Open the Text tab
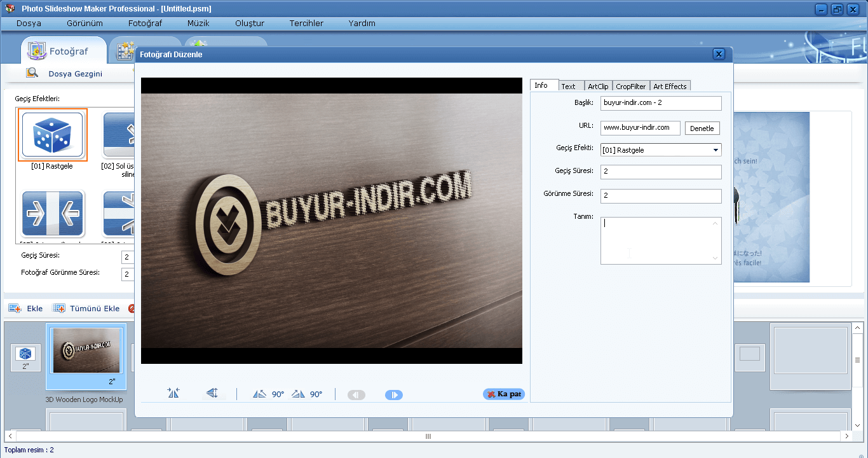 [571, 87]
